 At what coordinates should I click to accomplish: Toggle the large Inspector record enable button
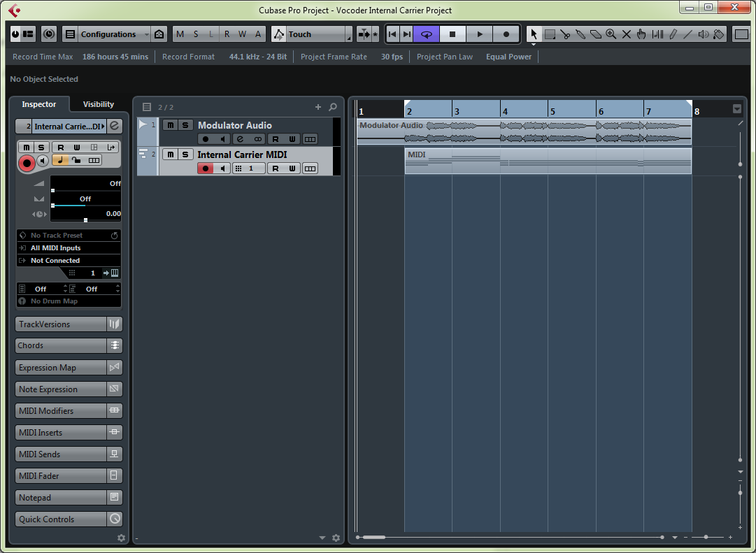pos(27,164)
